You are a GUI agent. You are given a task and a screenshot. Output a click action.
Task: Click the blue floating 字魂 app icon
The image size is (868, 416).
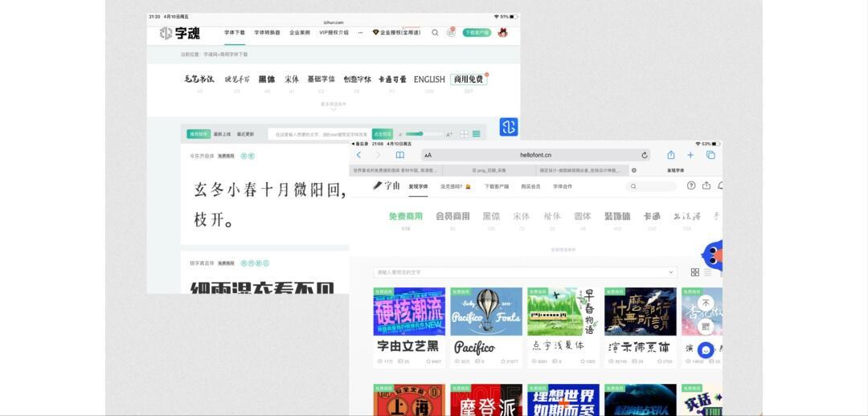pyautogui.click(x=509, y=127)
